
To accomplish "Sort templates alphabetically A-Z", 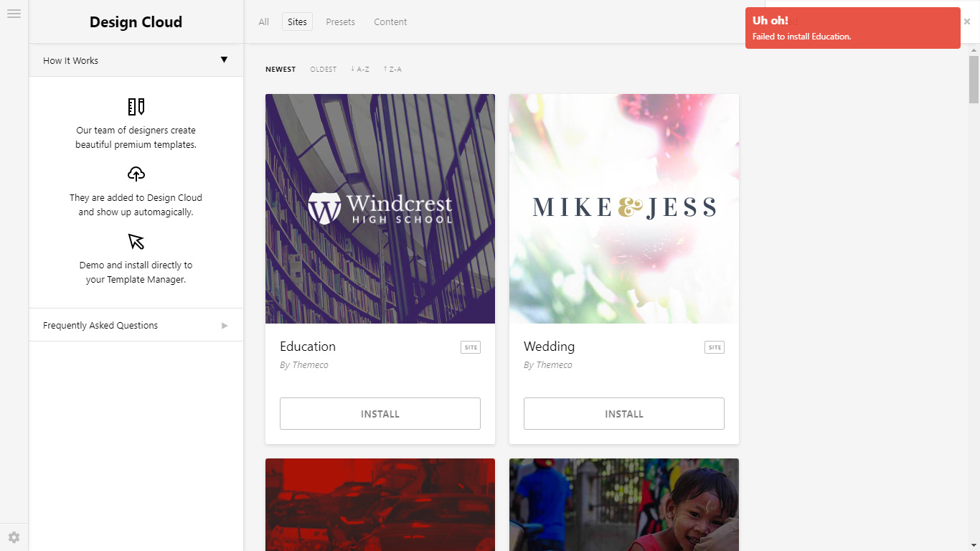I will (x=360, y=70).
